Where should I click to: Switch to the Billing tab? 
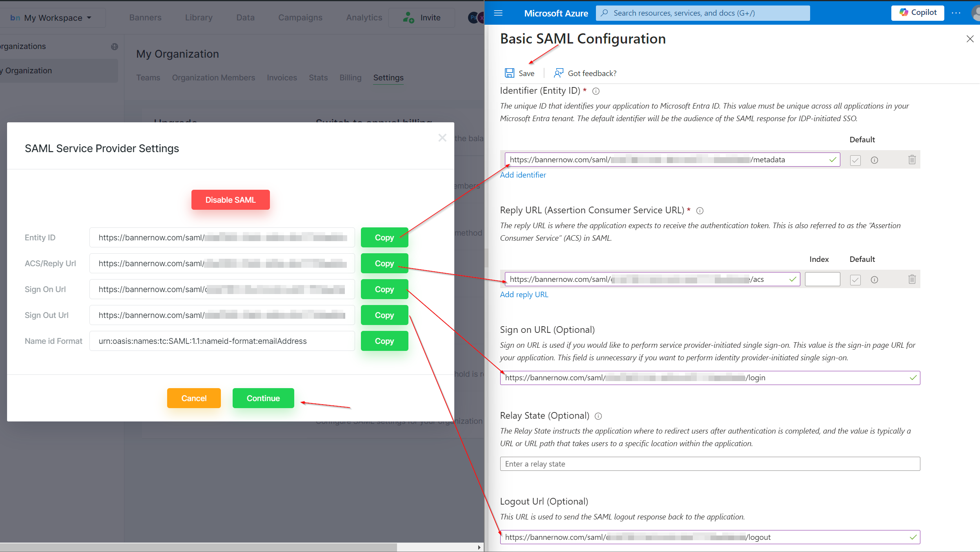coord(350,78)
